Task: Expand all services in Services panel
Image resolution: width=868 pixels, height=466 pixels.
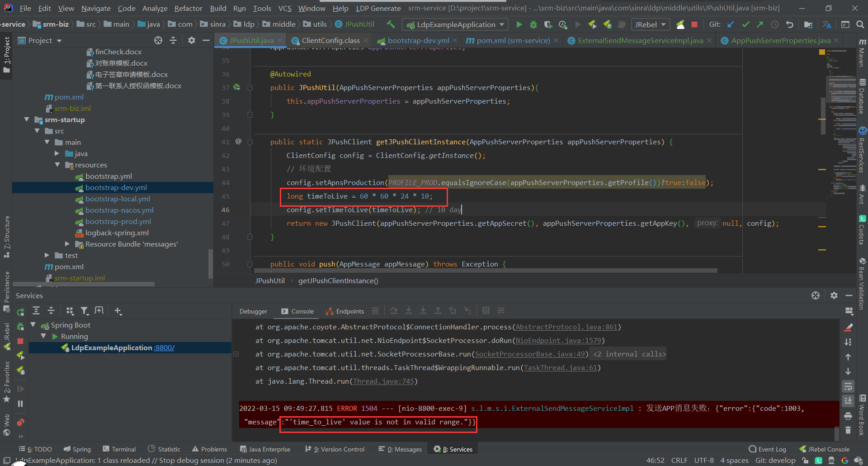Action: point(36,311)
